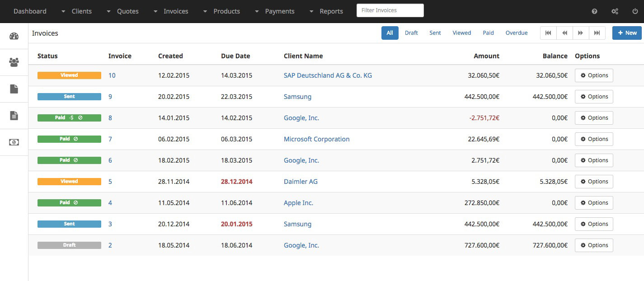Screen dimensions: 644x281
Task: Open the Products menu
Action: point(226,11)
